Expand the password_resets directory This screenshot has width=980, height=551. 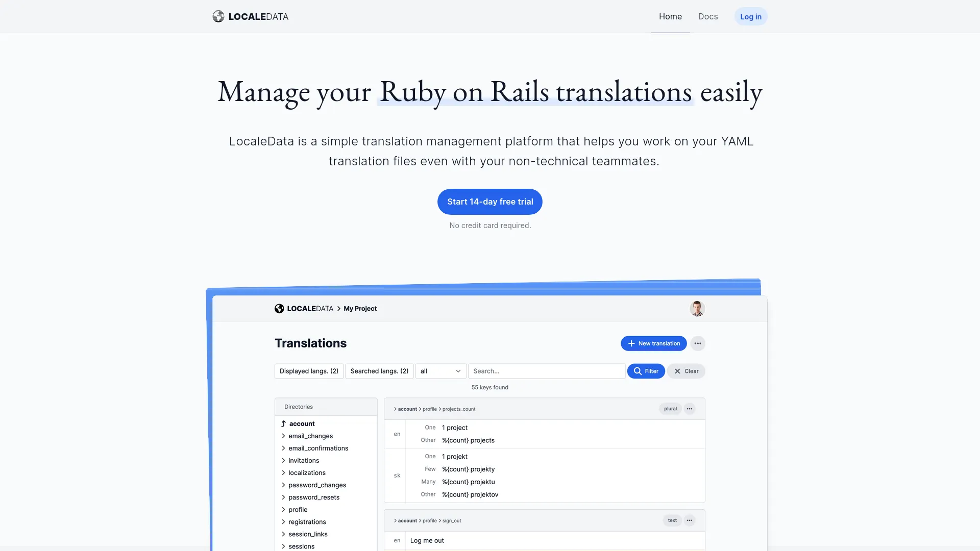[x=314, y=497]
